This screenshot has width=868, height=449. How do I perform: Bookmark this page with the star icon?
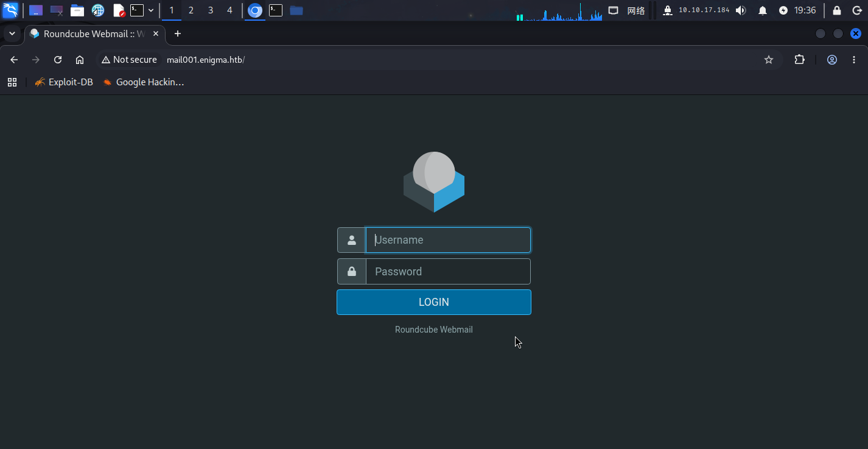(769, 60)
